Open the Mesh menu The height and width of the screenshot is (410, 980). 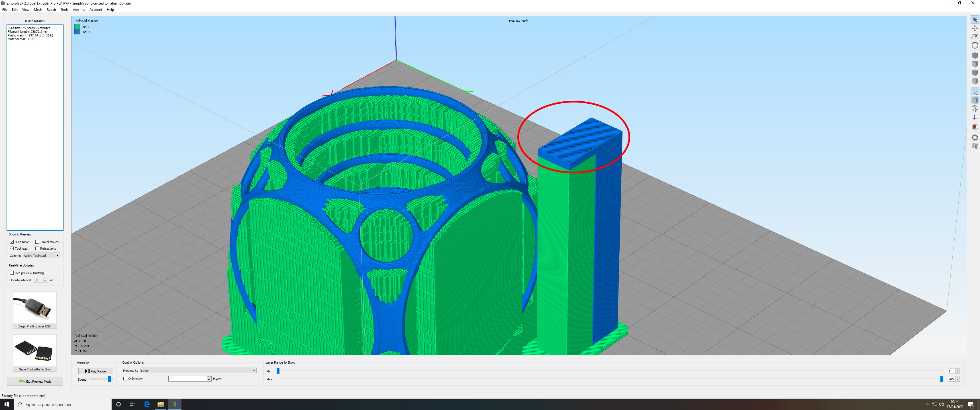[x=38, y=10]
